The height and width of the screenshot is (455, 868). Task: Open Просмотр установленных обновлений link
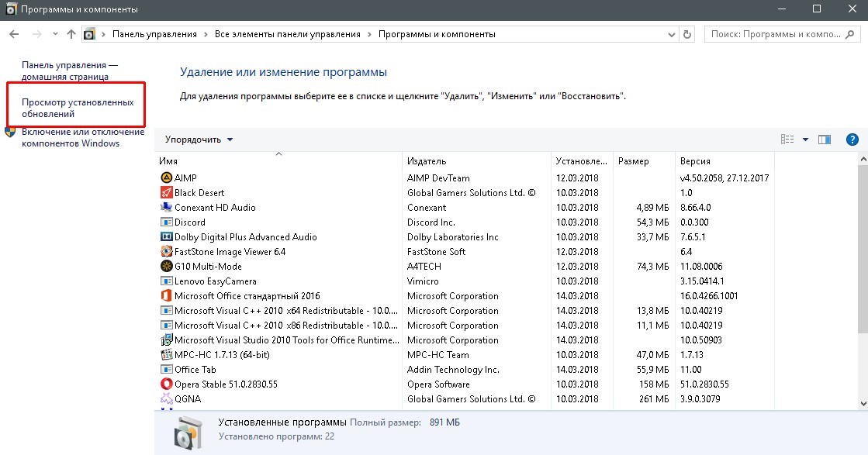coord(78,108)
